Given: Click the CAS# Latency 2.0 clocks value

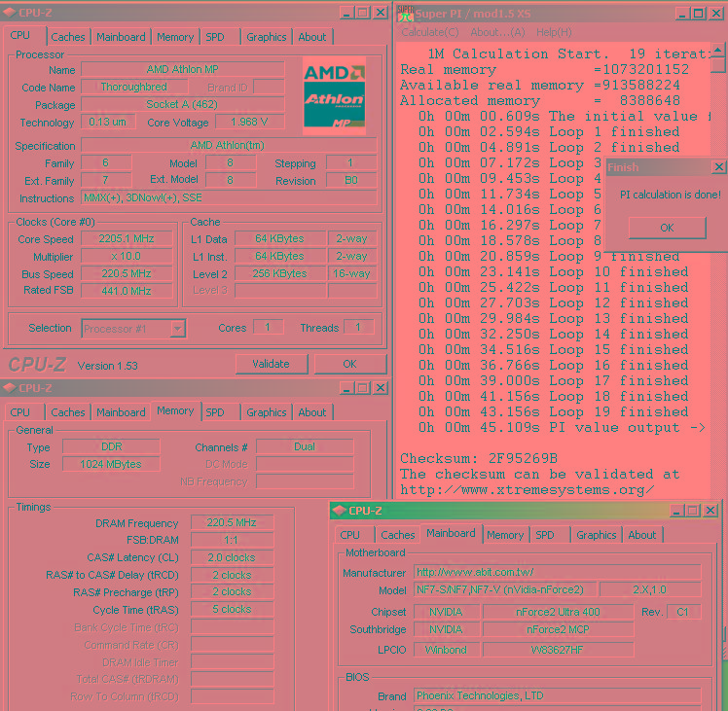Looking at the screenshot, I should (232, 557).
